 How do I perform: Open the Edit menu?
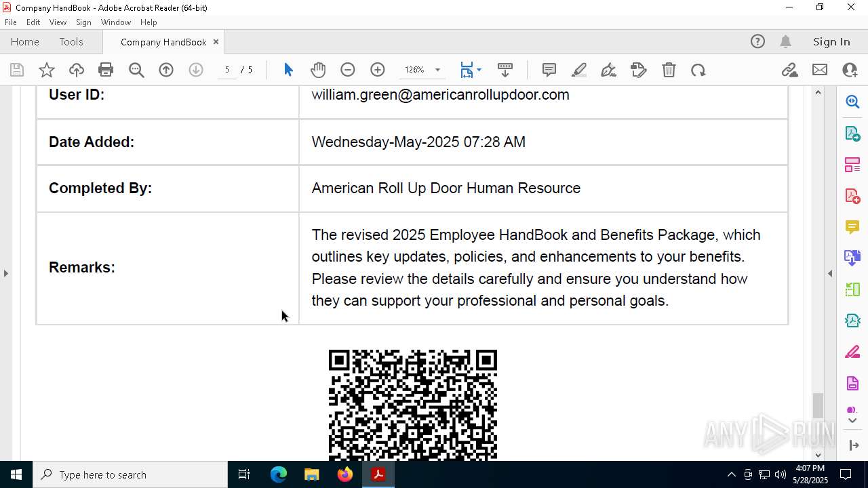click(x=33, y=22)
